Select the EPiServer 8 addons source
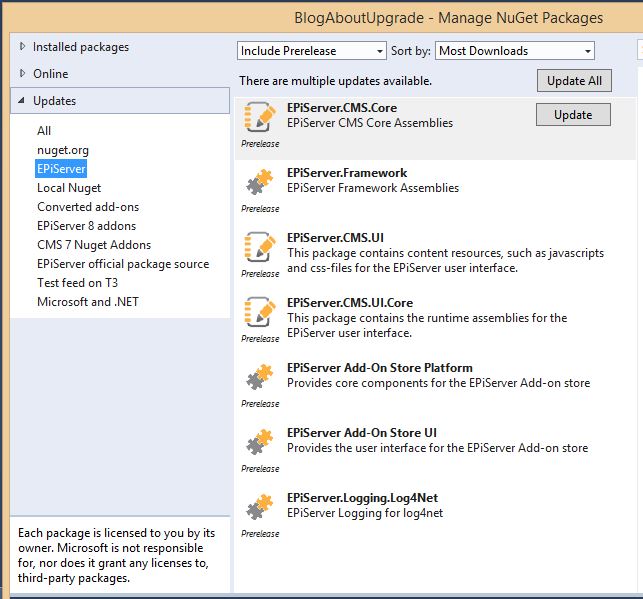The width and height of the screenshot is (643, 599). click(87, 226)
